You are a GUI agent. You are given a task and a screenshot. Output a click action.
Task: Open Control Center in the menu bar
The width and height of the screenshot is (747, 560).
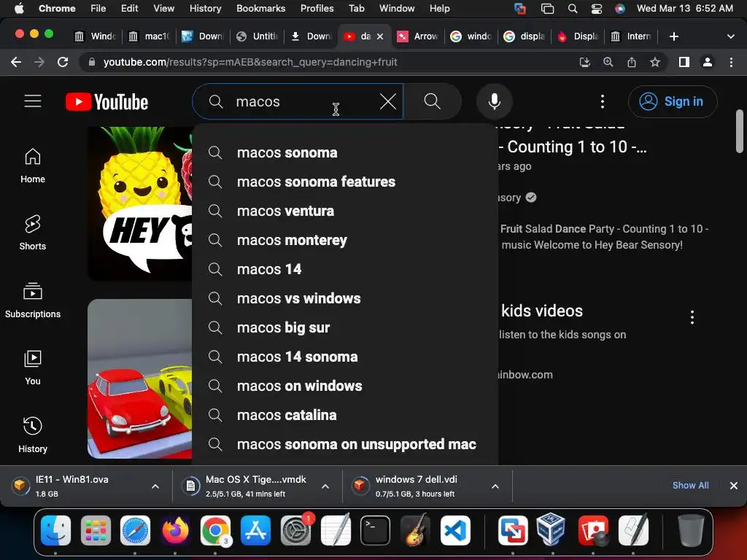coord(597,9)
